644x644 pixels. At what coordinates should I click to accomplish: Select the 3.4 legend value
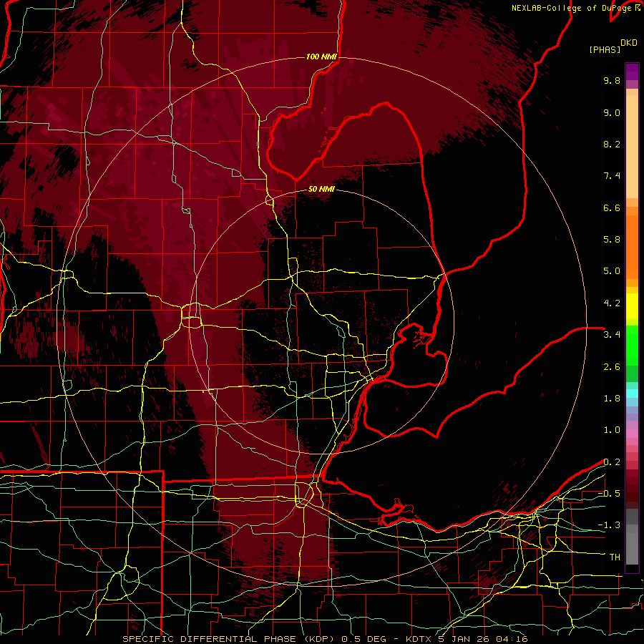click(x=612, y=335)
